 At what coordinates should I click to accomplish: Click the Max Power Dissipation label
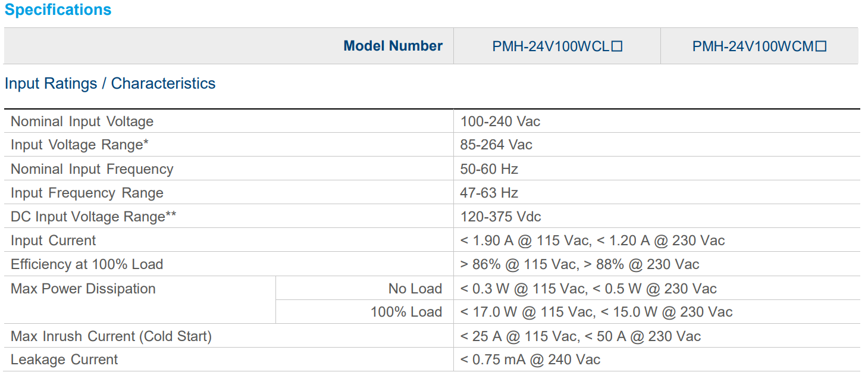click(x=83, y=289)
